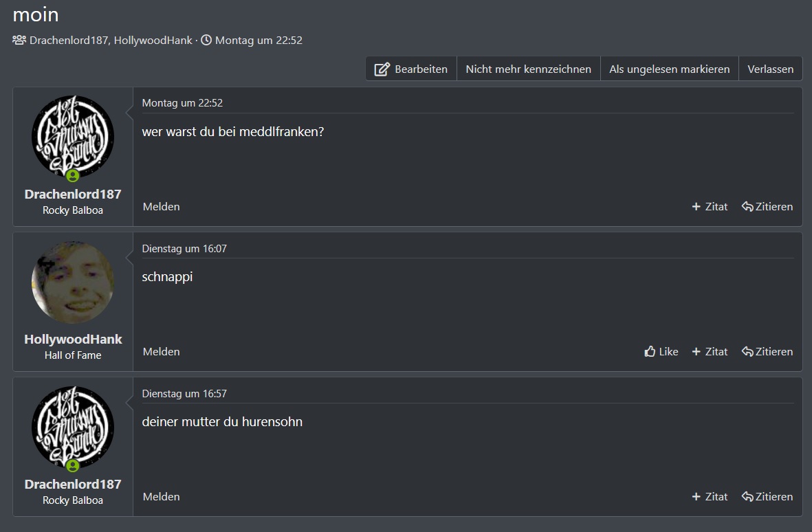This screenshot has width=812, height=532.
Task: Open HollywoodHank username profile link in post
Action: (73, 340)
